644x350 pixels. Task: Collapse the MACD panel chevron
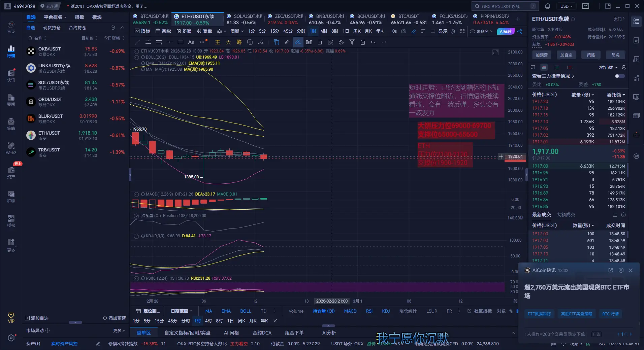(x=136, y=194)
